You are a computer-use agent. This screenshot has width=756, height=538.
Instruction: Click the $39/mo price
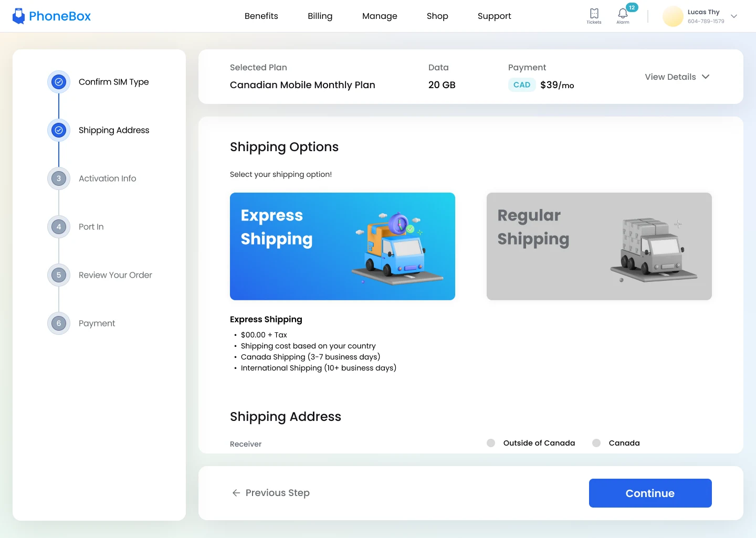557,85
